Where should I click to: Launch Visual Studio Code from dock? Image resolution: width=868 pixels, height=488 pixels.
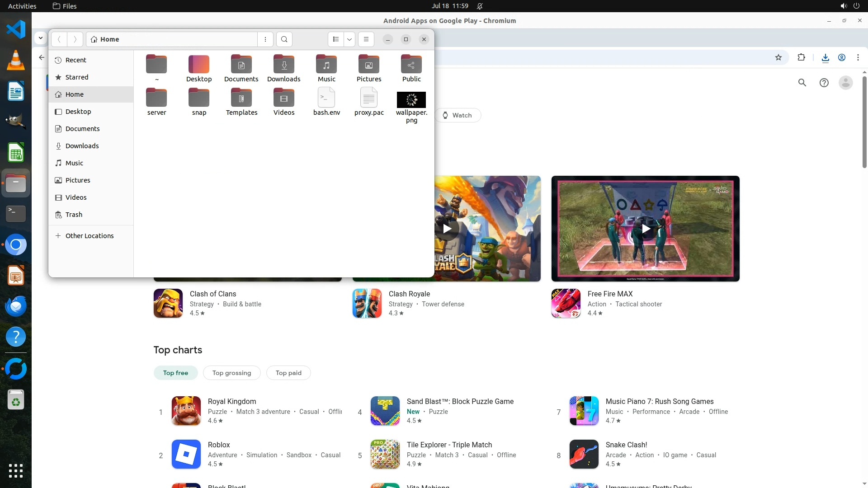coord(16,30)
